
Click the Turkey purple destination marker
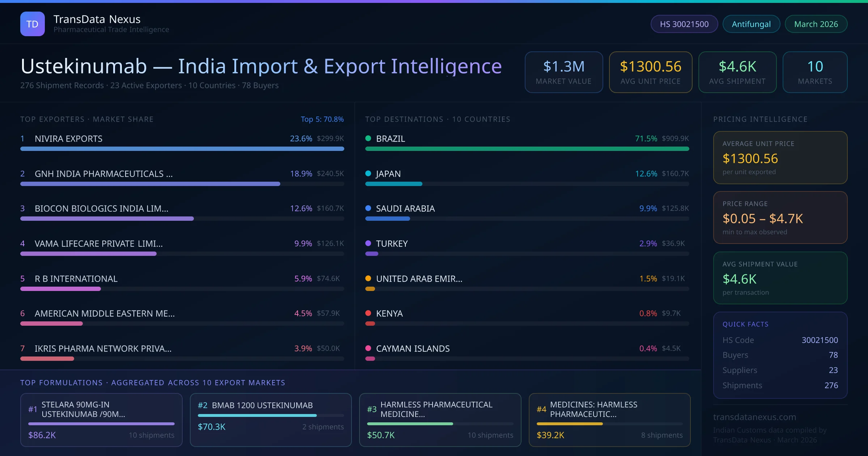[x=368, y=243]
